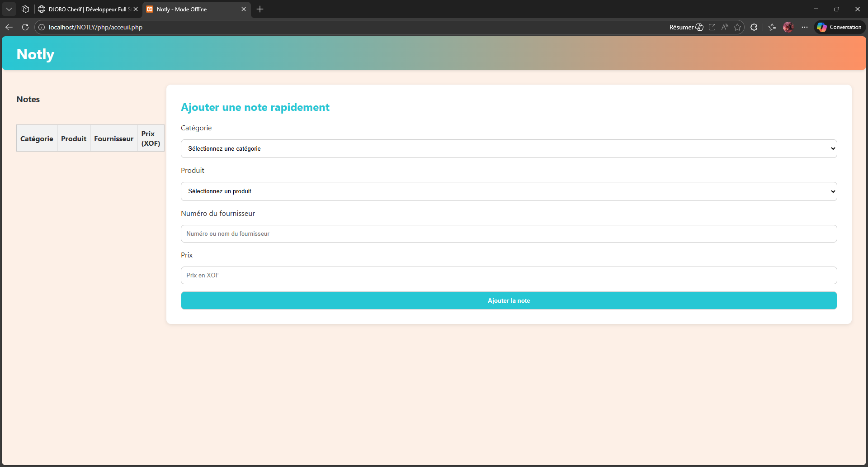Open page in app icon

tap(712, 27)
